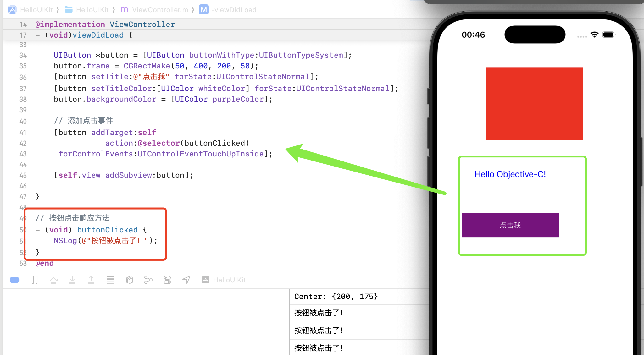Select the Center: {200, 175} console log entry
This screenshot has width=644, height=355.
pos(336,296)
